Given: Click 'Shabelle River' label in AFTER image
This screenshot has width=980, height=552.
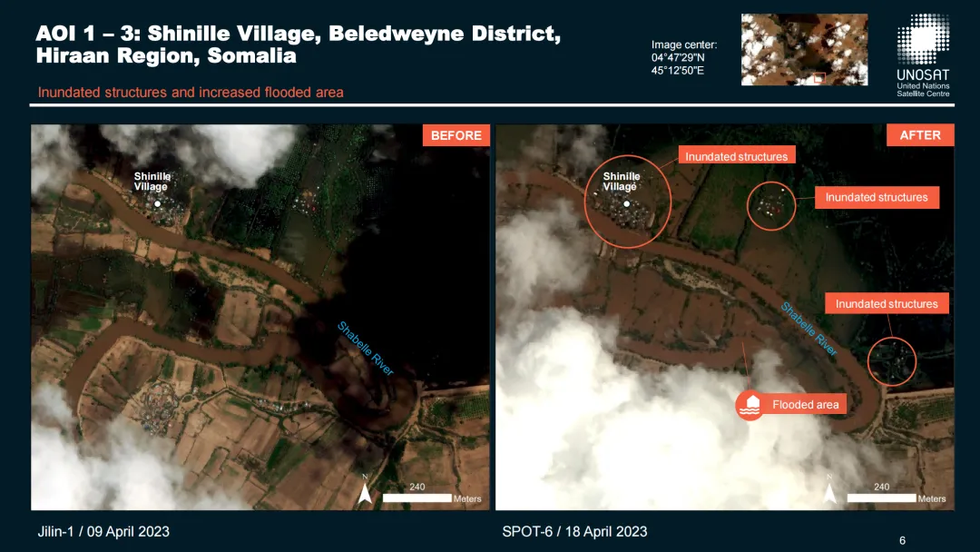Looking at the screenshot, I should pyautogui.click(x=808, y=329).
